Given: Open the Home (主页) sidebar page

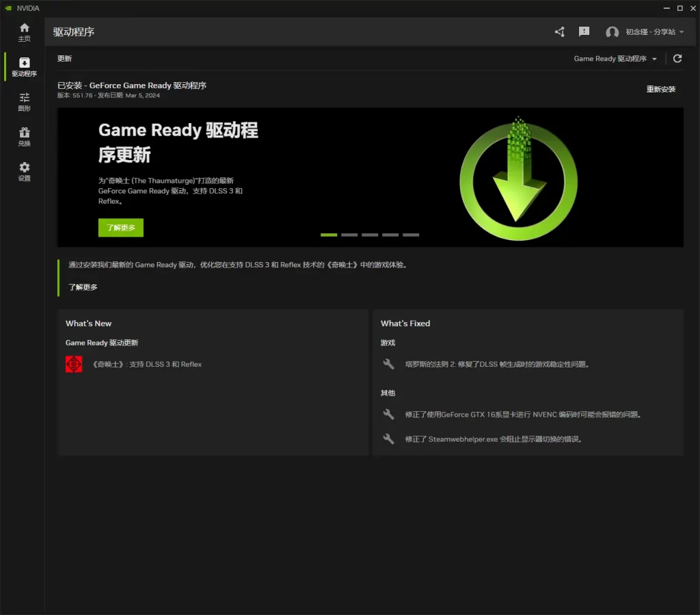Looking at the screenshot, I should 24,33.
